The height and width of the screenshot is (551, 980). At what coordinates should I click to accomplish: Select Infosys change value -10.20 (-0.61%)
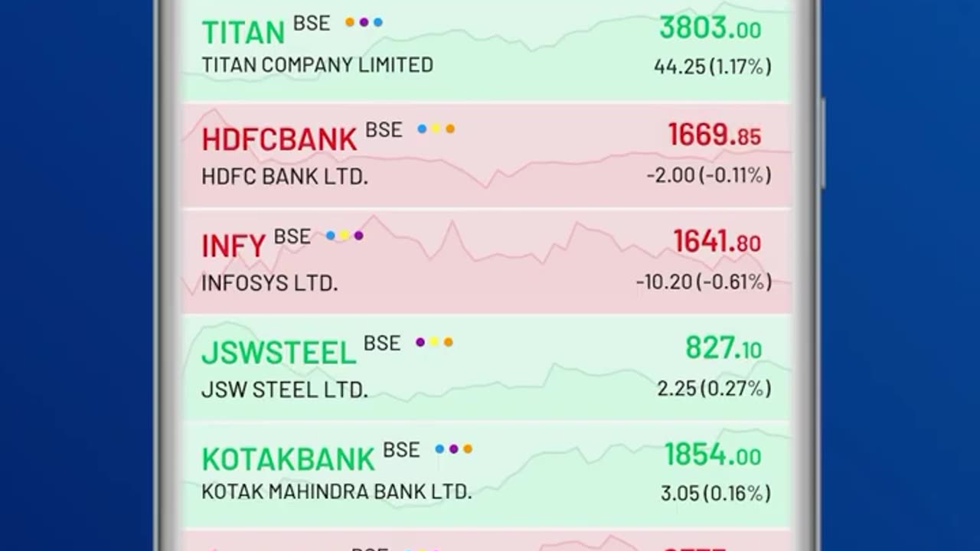703,282
